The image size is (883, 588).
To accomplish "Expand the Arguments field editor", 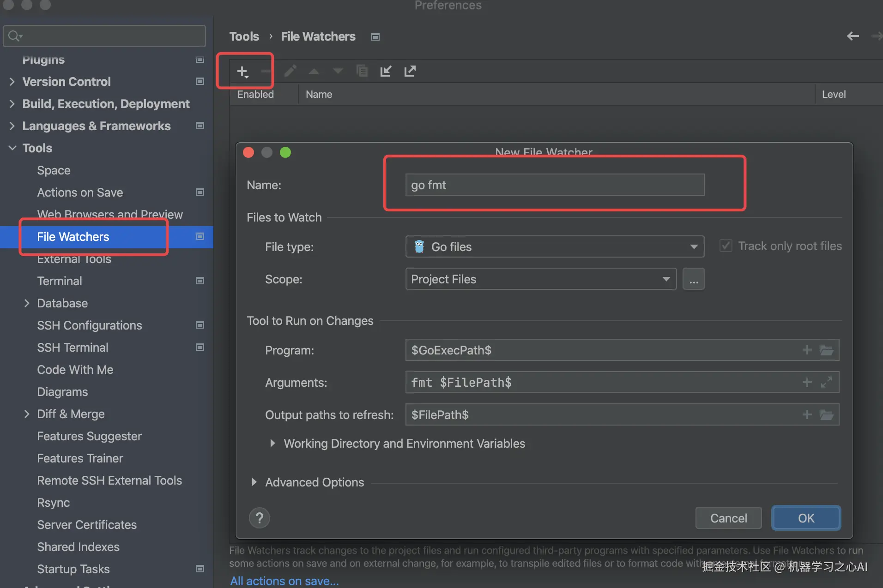I will click(x=826, y=382).
